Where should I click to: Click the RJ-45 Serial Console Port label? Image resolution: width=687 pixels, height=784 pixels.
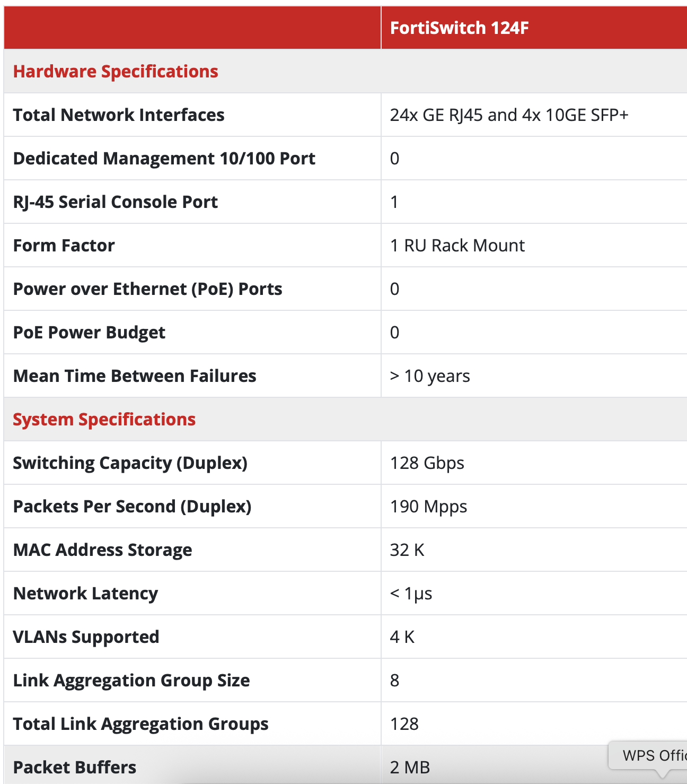(116, 202)
